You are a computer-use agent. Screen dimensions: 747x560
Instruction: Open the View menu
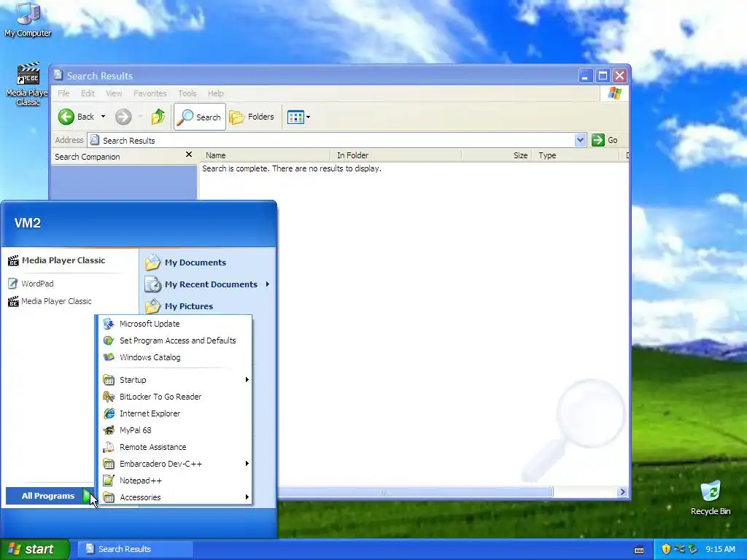tap(114, 93)
